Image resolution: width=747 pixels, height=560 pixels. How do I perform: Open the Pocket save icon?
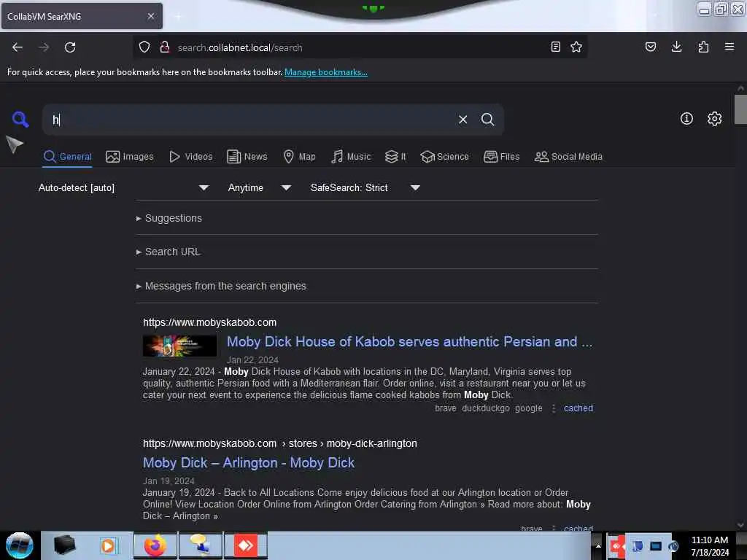[x=650, y=47]
